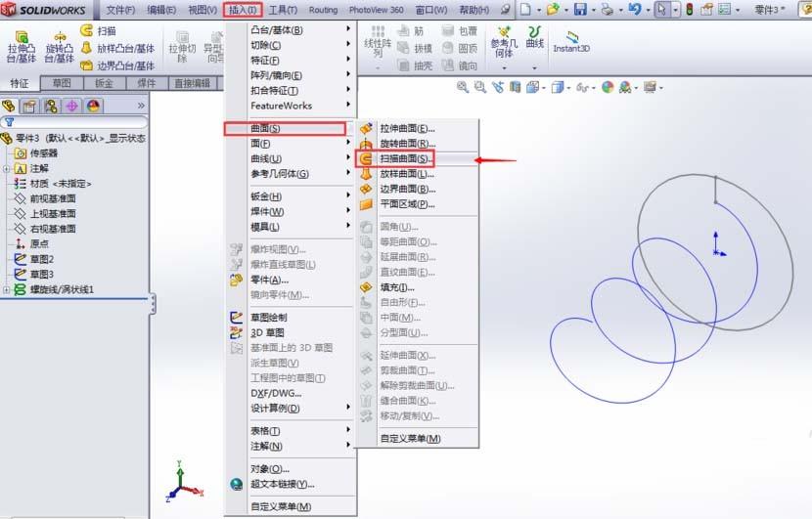Image resolution: width=812 pixels, height=519 pixels.
Task: Open the PropertyManager tab icon
Action: tap(29, 107)
